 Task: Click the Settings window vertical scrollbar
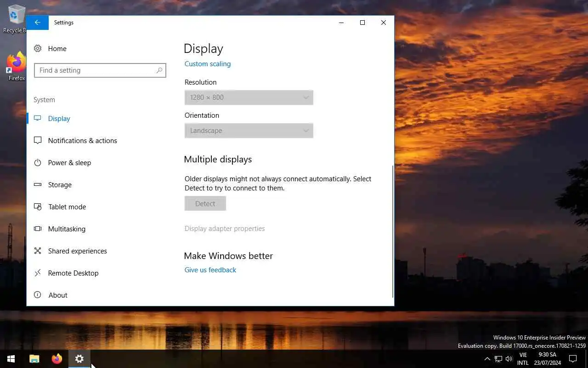point(393,231)
